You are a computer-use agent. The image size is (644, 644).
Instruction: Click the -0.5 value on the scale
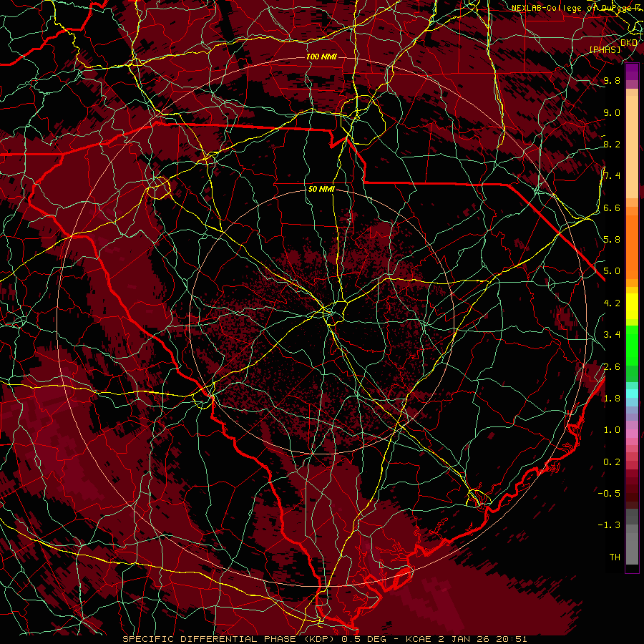(609, 494)
